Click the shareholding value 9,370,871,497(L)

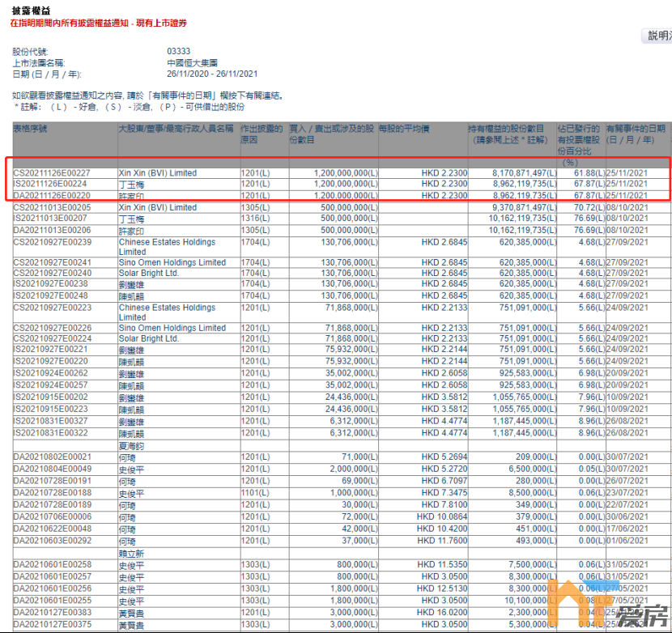pyautogui.click(x=524, y=207)
